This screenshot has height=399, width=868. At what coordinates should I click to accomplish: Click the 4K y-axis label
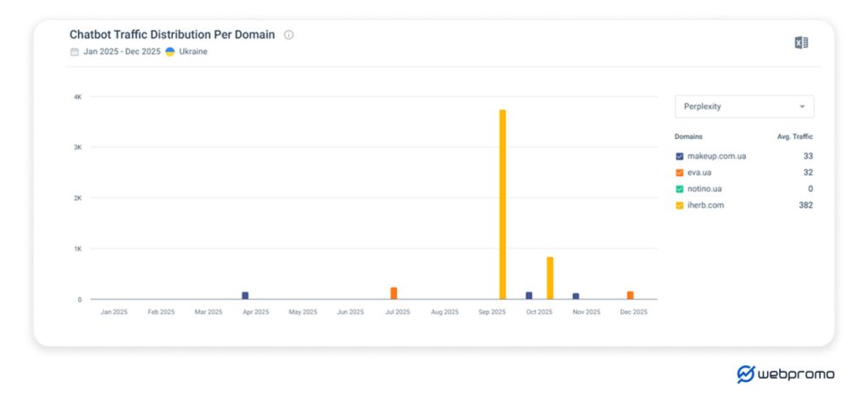tap(77, 97)
